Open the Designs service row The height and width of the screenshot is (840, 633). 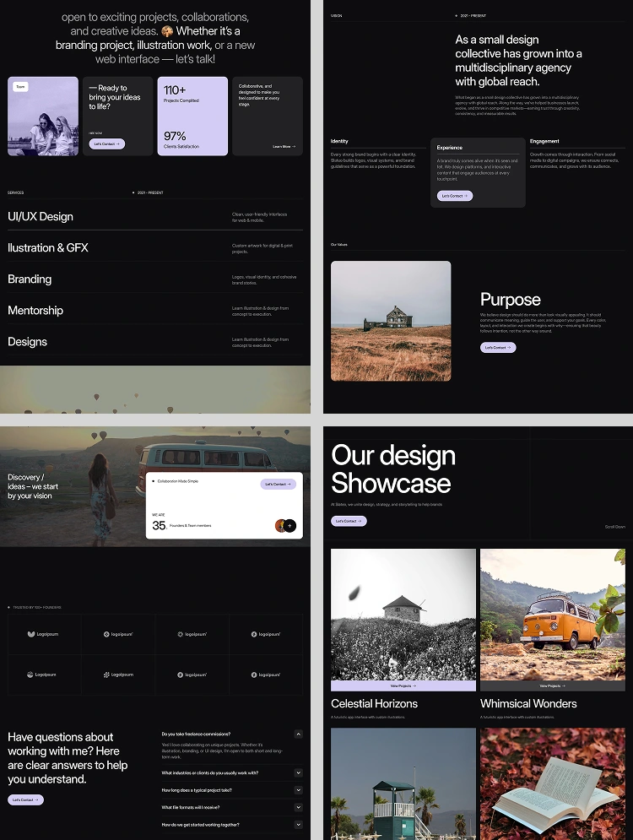click(x=155, y=342)
